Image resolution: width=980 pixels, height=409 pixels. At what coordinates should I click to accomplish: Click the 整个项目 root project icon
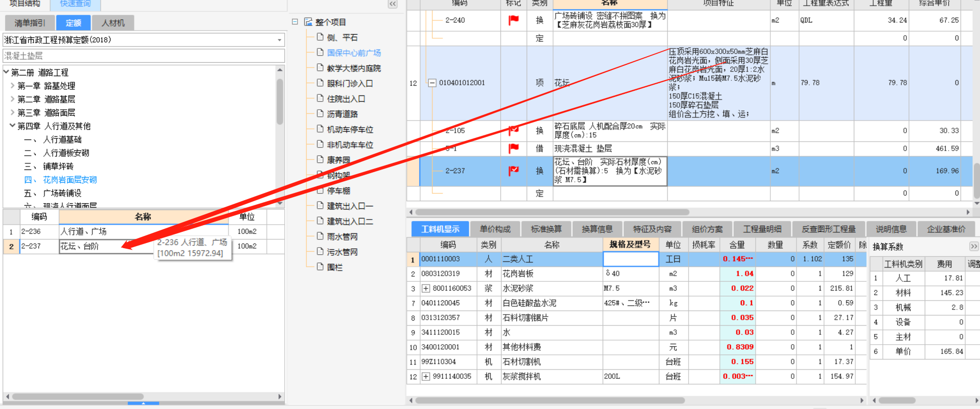click(308, 22)
